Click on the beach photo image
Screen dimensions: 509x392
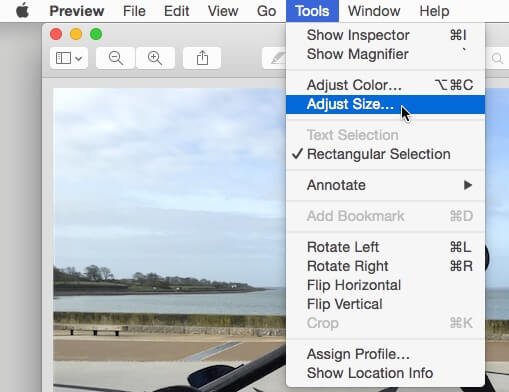pos(169,240)
